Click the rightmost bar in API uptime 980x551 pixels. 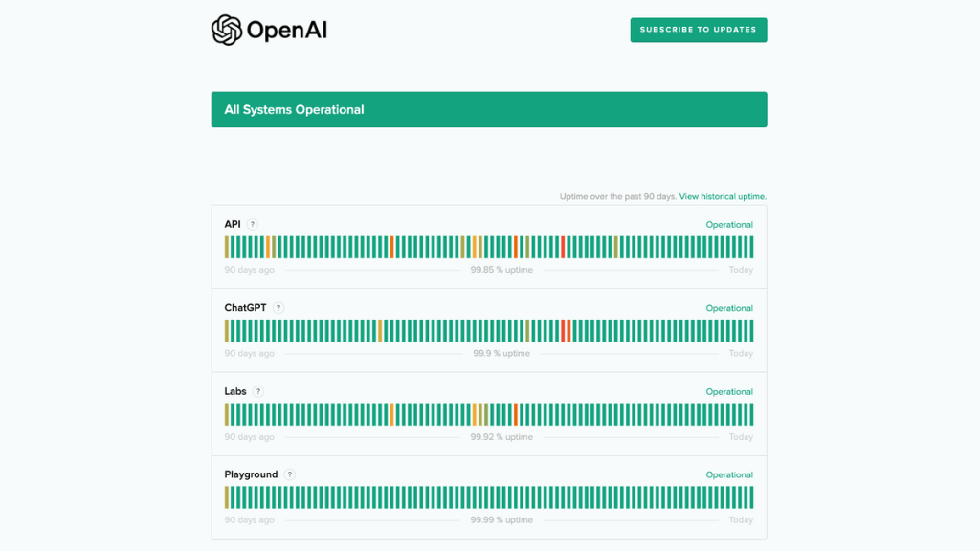[751, 247]
